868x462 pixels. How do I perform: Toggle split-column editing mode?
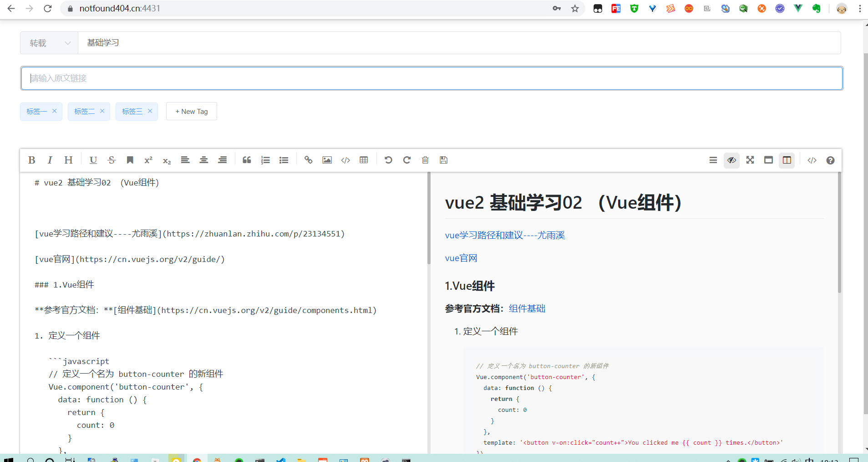(787, 160)
